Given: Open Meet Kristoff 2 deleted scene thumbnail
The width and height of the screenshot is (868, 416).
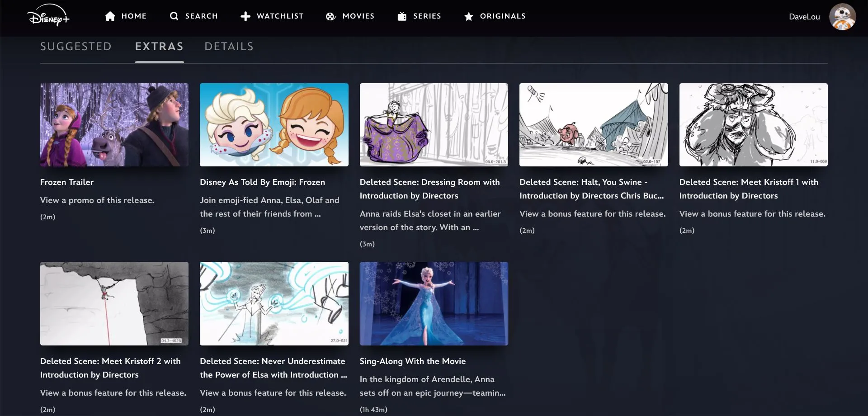Looking at the screenshot, I should [114, 304].
